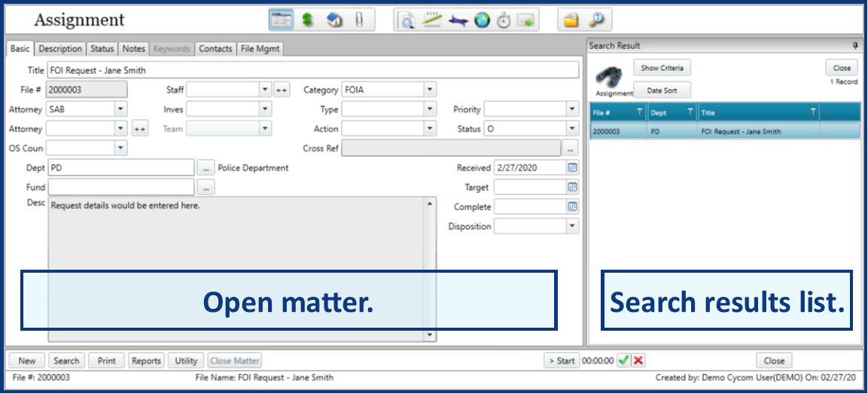Click the green checkmark timer button

pyautogui.click(x=624, y=360)
